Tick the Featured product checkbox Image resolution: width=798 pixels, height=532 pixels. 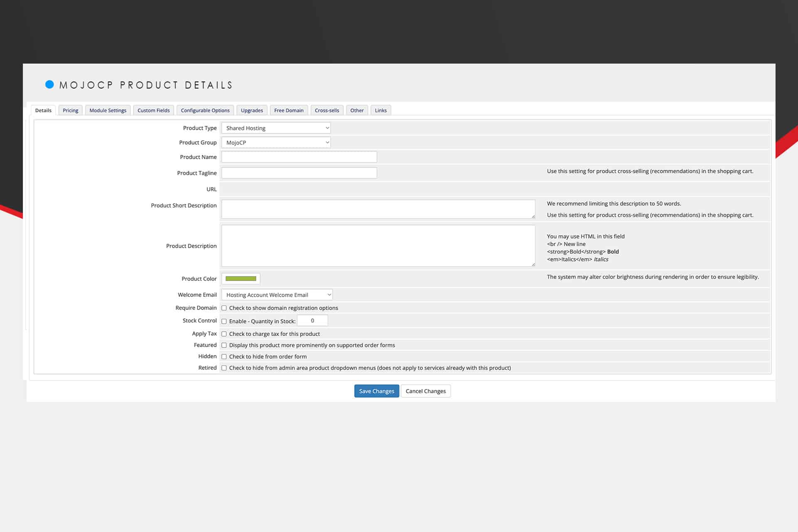tap(224, 345)
